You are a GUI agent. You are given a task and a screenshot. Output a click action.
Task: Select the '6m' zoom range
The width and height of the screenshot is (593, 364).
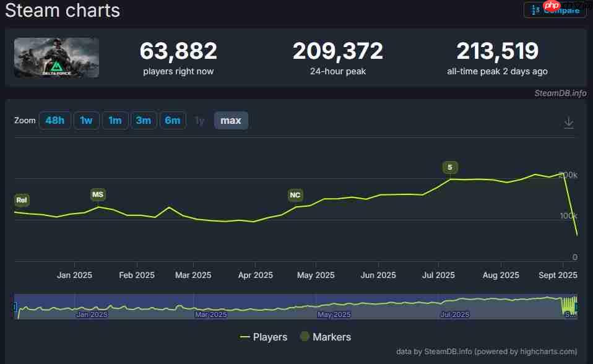[x=173, y=120]
